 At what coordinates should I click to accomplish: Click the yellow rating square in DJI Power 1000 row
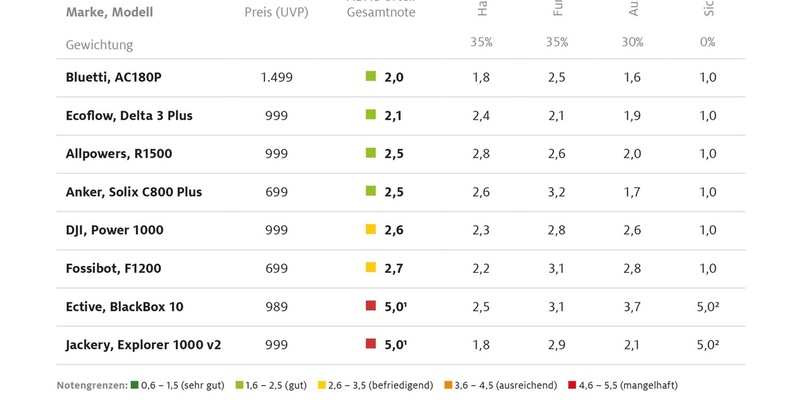pos(370,230)
